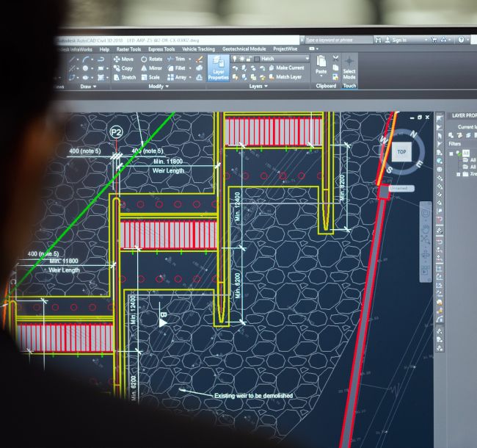Switch to the Vehicle Tracking tab
The image size is (477, 448).
point(198,49)
